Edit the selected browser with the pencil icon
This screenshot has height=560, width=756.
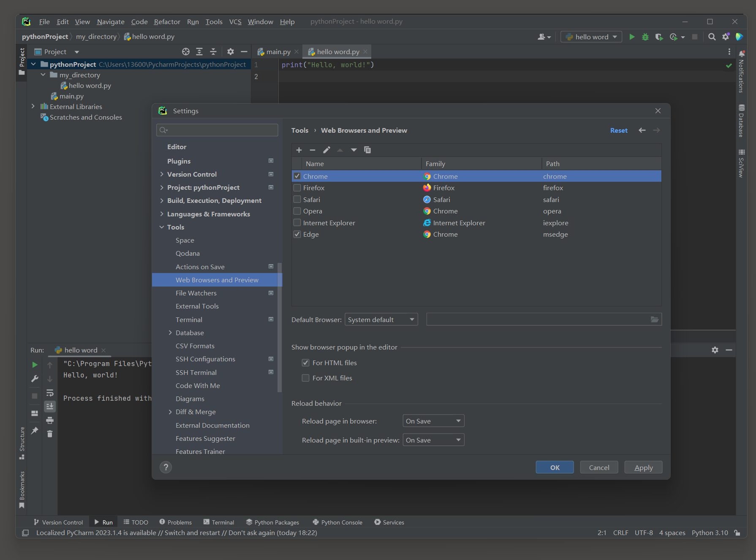pyautogui.click(x=326, y=150)
